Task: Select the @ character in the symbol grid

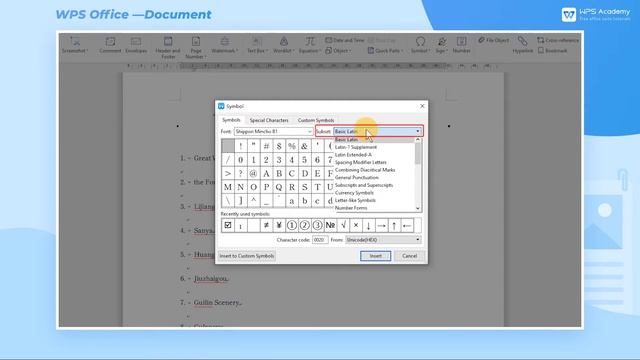Action: tap(253, 173)
